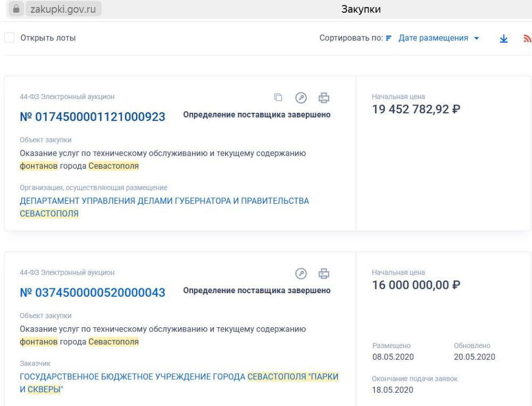The width and height of the screenshot is (532, 406).
Task: Click the padlock icon in the address bar
Action: coord(15,10)
